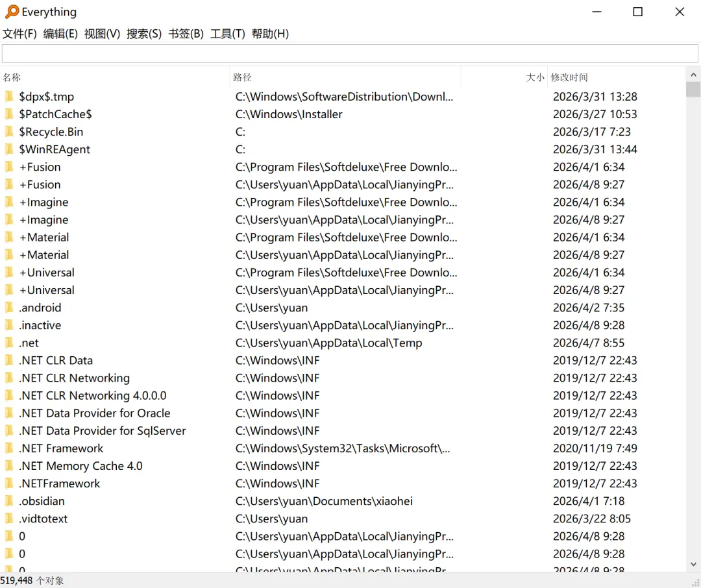Select the .NET Framework entry

pyautogui.click(x=61, y=448)
